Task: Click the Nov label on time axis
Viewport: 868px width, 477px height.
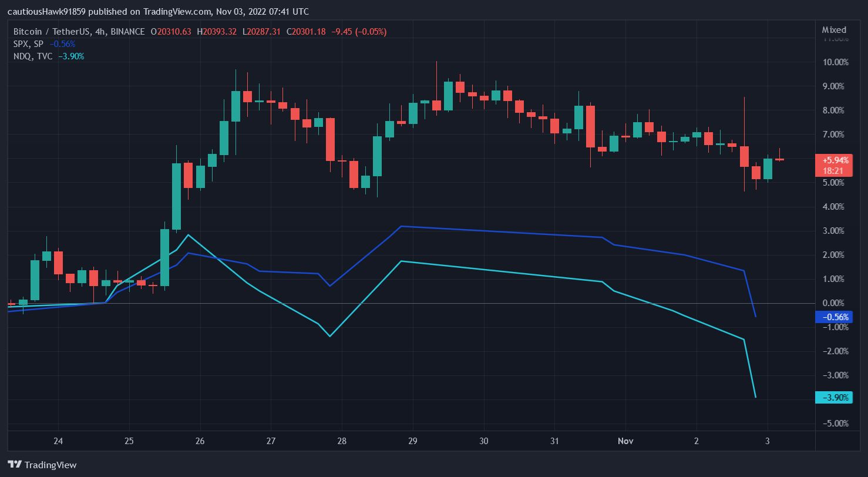Action: pos(625,441)
